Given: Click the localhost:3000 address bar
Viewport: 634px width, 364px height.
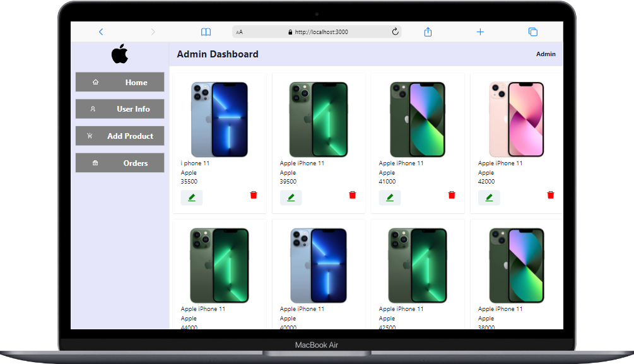Looking at the screenshot, I should pyautogui.click(x=317, y=32).
